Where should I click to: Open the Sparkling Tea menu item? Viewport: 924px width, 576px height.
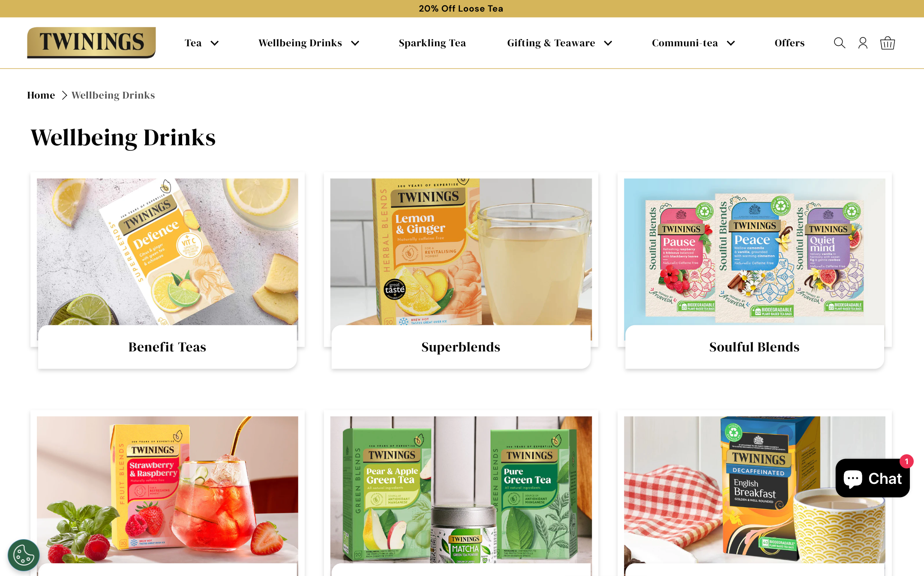(432, 43)
